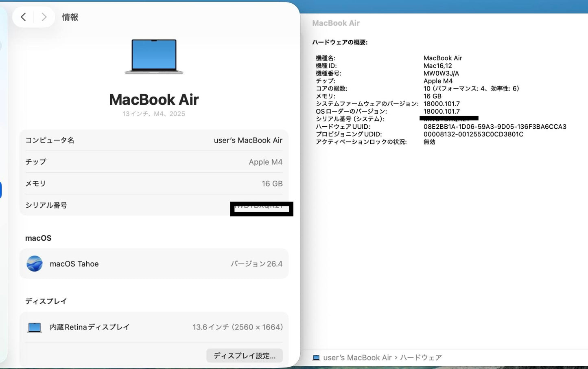588x369 pixels.
Task: Click the 無効 activation lock value
Action: [x=429, y=142]
